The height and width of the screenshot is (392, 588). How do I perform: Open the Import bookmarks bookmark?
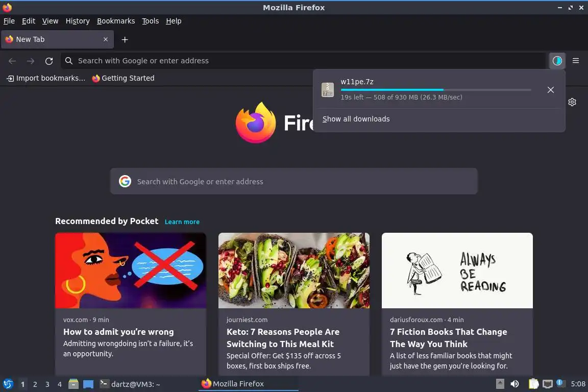tap(46, 78)
